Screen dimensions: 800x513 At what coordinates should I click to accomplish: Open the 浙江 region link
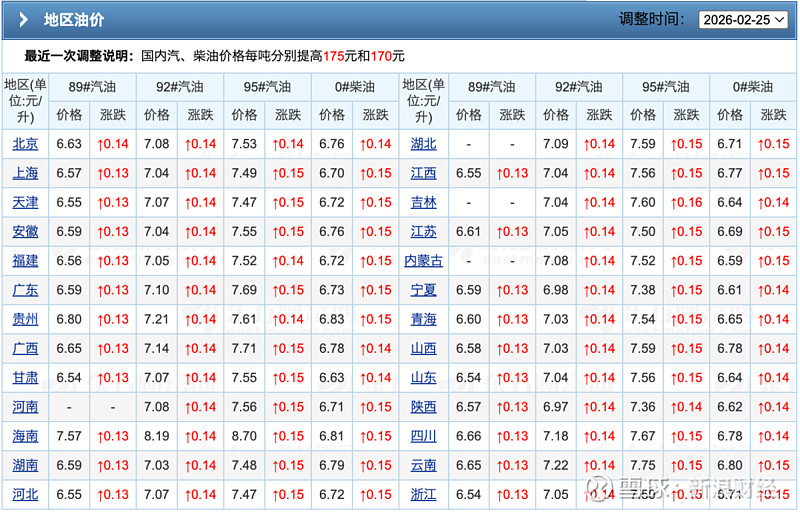423,494
